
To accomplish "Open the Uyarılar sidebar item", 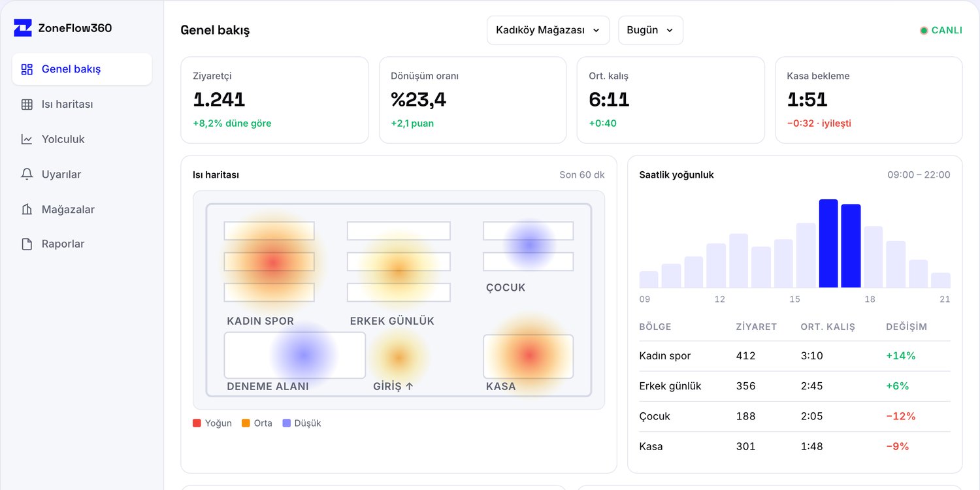I will (82, 174).
